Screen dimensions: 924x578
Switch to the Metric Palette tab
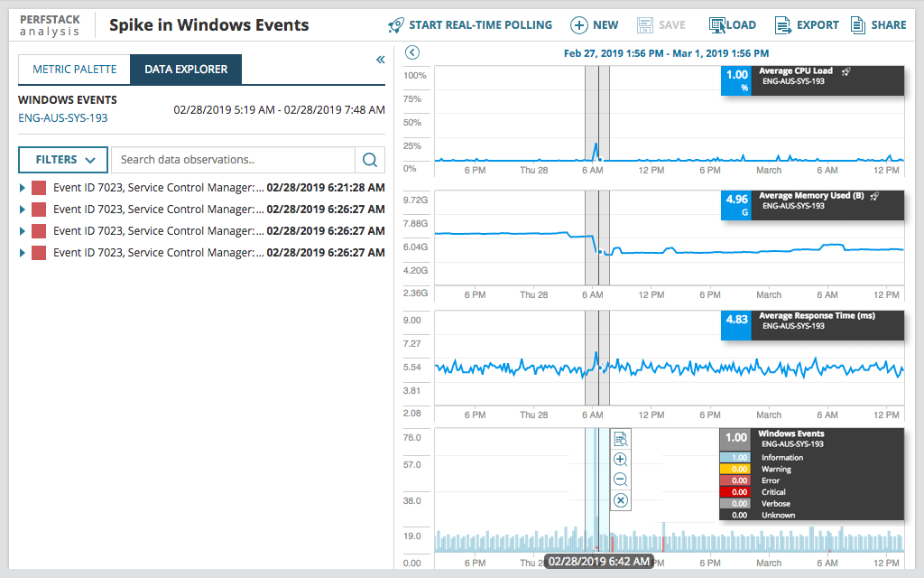73,68
